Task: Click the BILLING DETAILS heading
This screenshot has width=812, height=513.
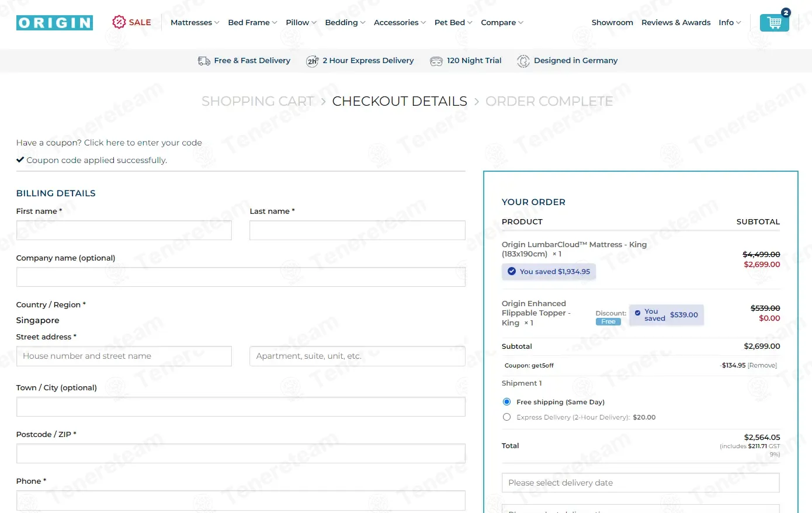Action: 56,193
